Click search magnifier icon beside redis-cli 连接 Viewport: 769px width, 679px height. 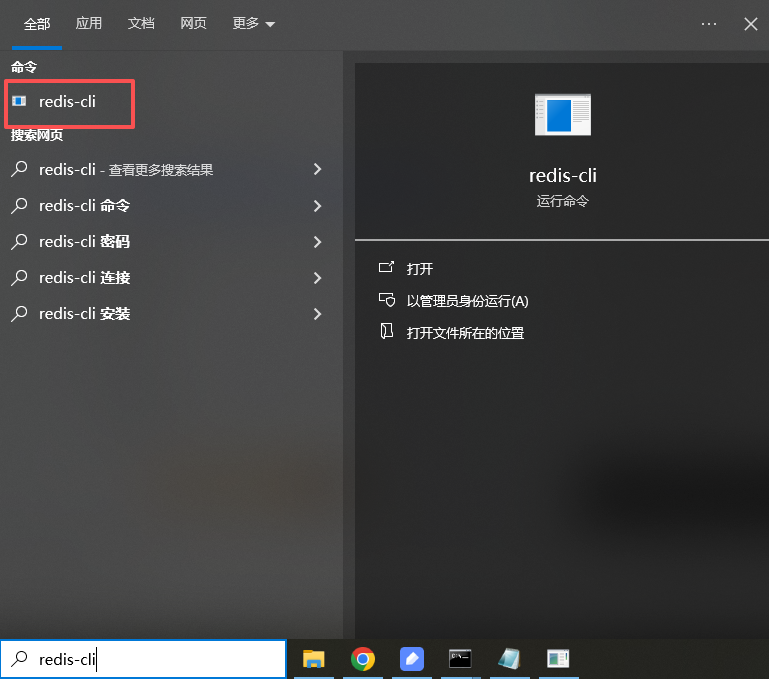pyautogui.click(x=19, y=278)
